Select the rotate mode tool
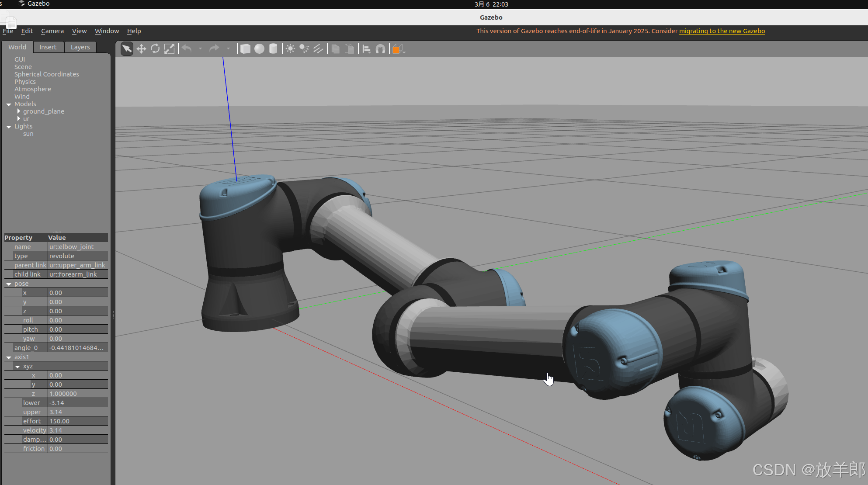Image resolution: width=868 pixels, height=485 pixels. click(x=155, y=49)
